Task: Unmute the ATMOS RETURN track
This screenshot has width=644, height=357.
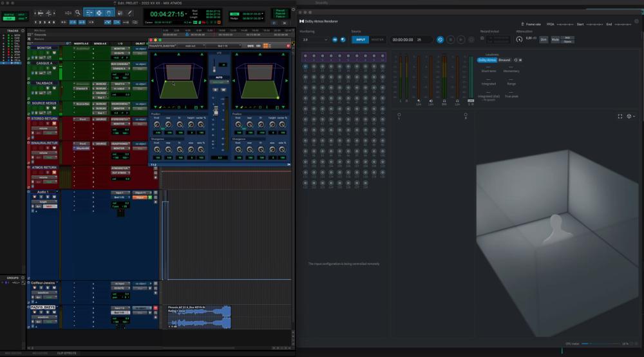Action: pos(54,173)
